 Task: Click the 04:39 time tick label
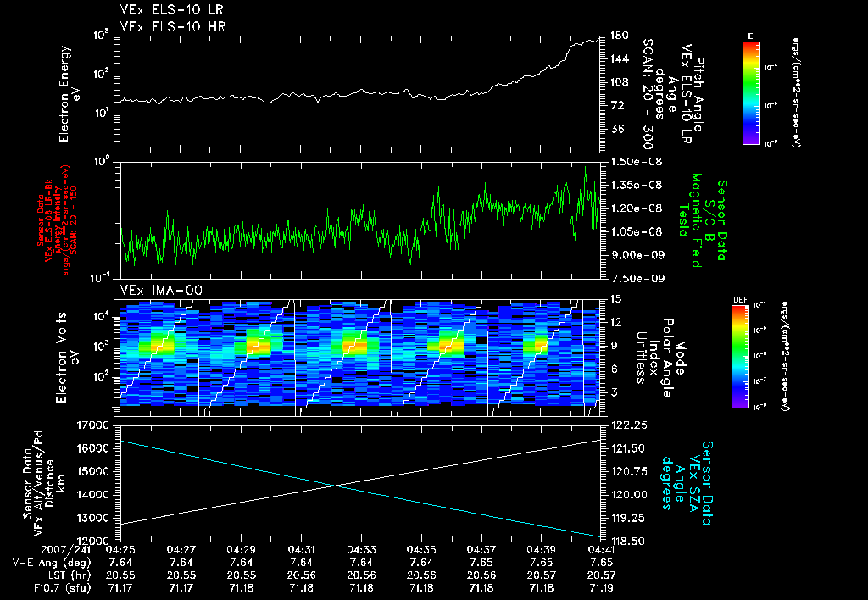(542, 550)
